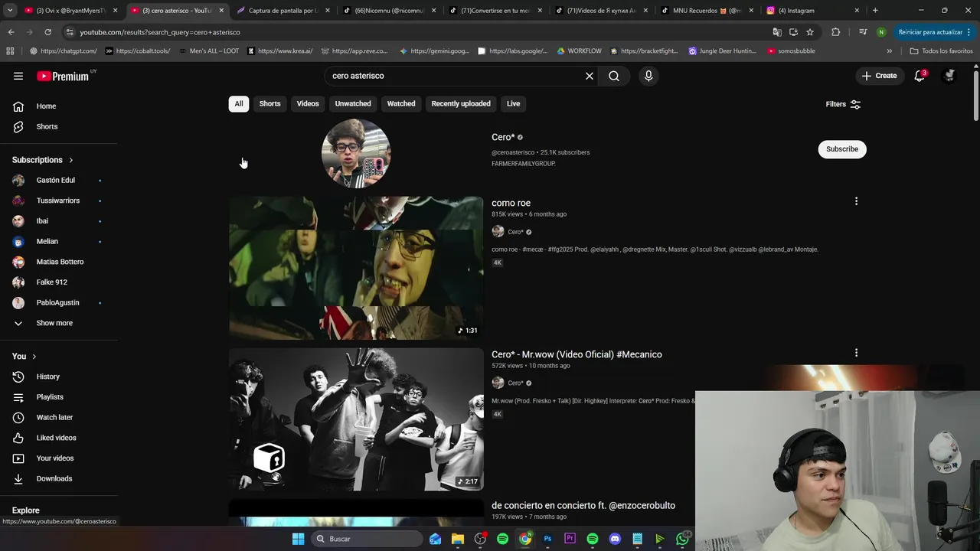Switch to the MNU Recuerdos browser tab
The image size is (980, 551).
(706, 11)
